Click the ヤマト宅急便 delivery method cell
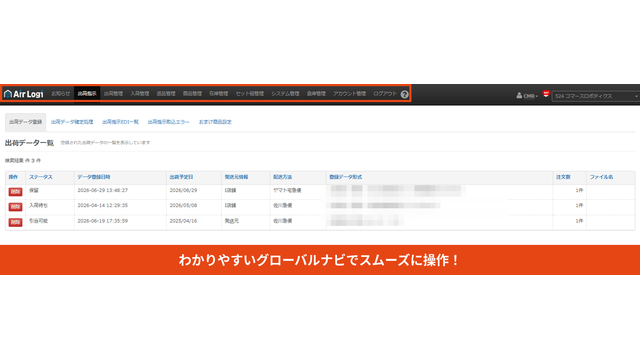 coord(287,190)
